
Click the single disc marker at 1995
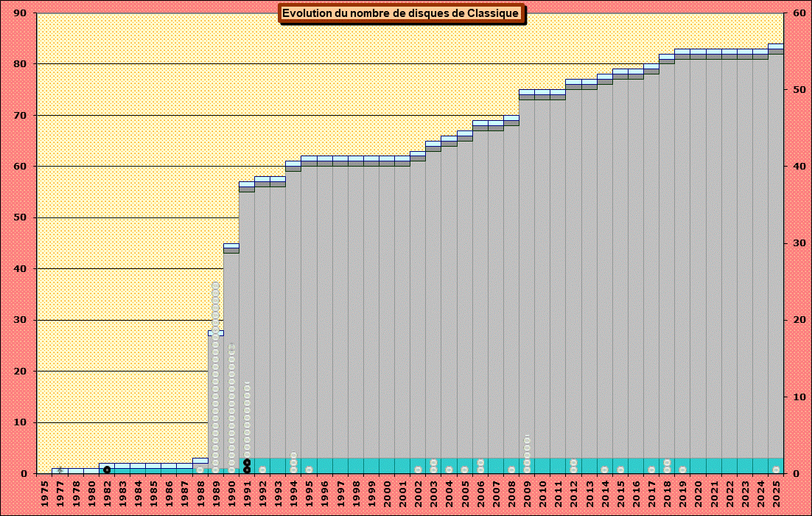coord(309,470)
